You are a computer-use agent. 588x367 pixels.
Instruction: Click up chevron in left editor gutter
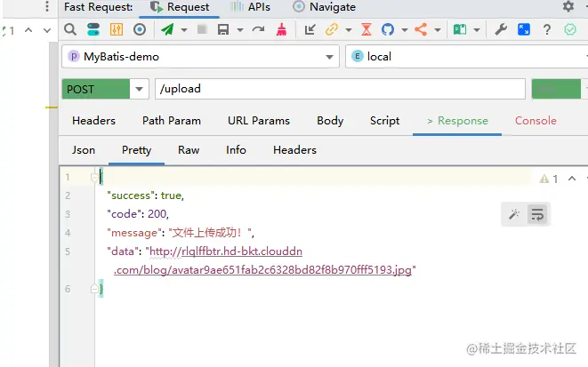(x=28, y=30)
